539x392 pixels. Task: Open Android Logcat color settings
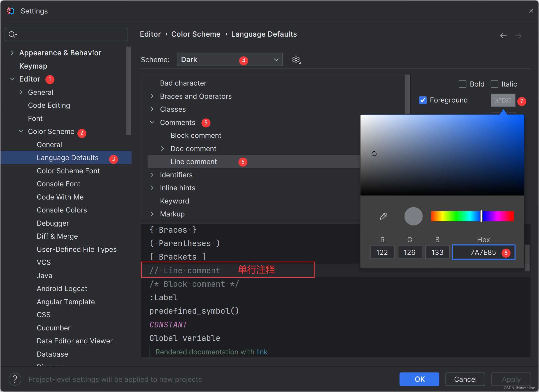point(62,289)
